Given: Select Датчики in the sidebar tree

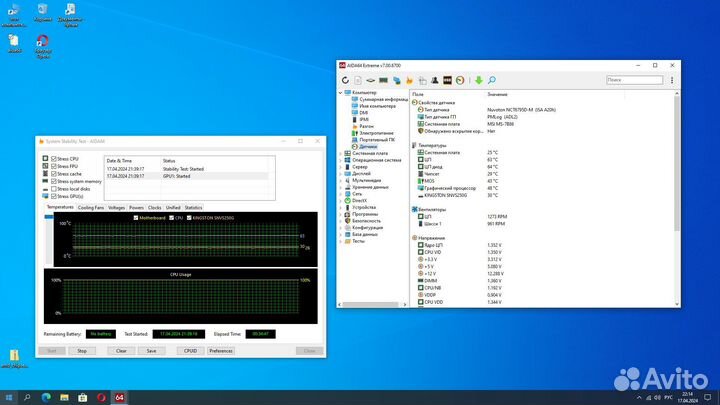Looking at the screenshot, I should (x=368, y=146).
